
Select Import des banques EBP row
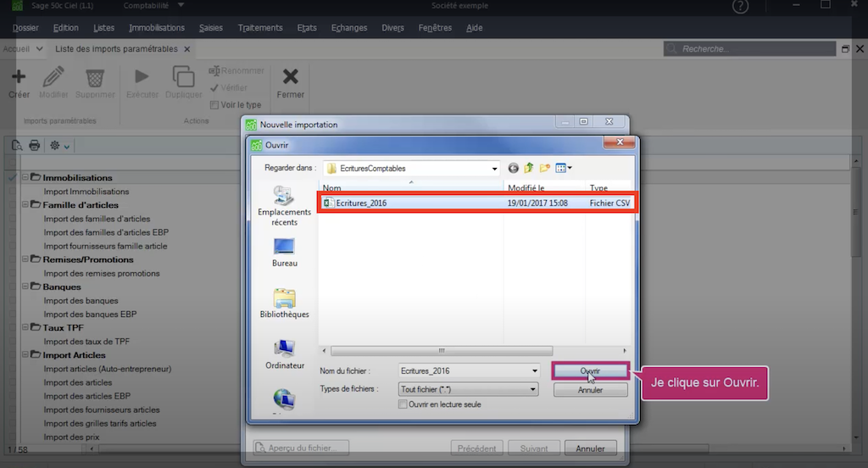90,314
